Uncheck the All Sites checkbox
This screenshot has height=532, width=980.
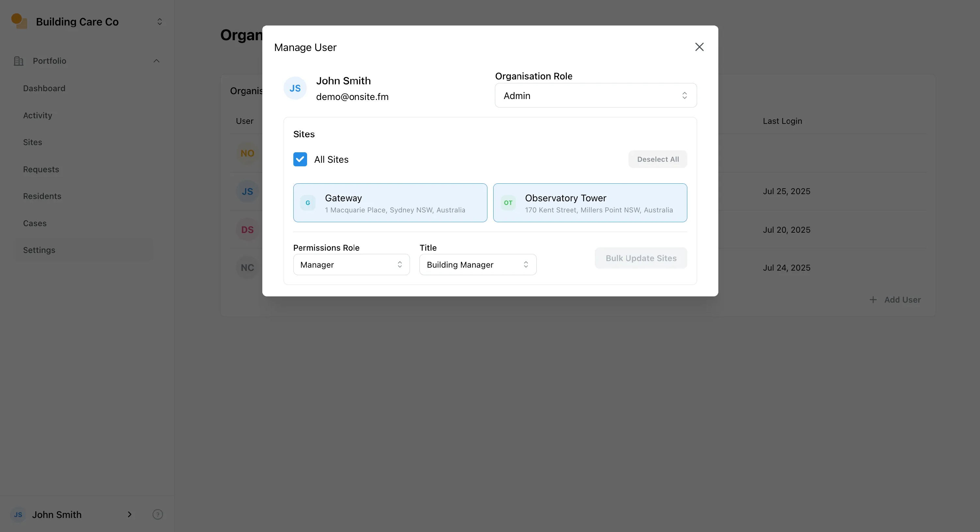tap(300, 159)
